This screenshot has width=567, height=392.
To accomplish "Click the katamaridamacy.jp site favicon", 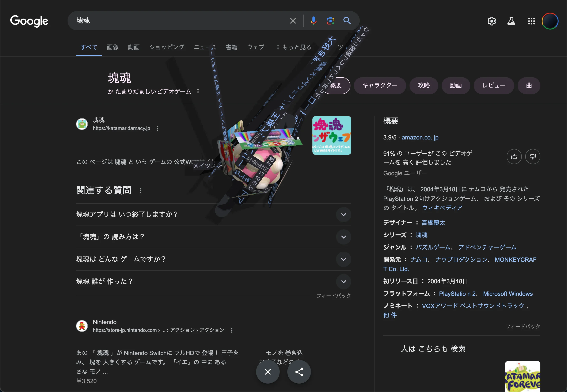I will [82, 124].
